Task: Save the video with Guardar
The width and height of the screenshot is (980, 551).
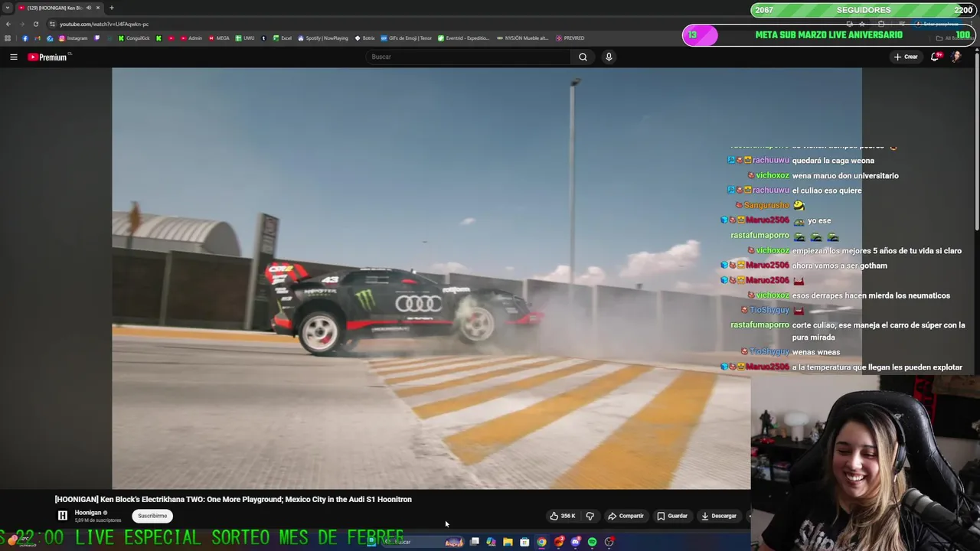Action: (672, 516)
